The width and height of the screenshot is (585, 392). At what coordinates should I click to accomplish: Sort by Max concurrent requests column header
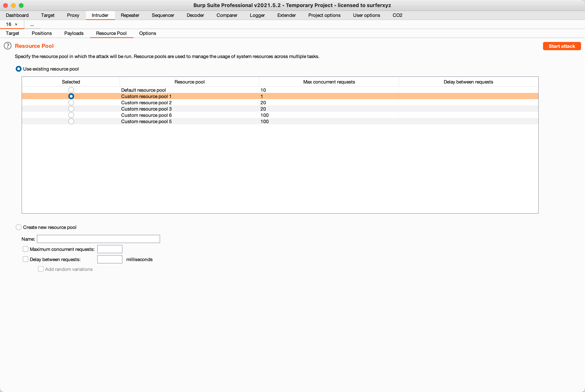point(329,82)
